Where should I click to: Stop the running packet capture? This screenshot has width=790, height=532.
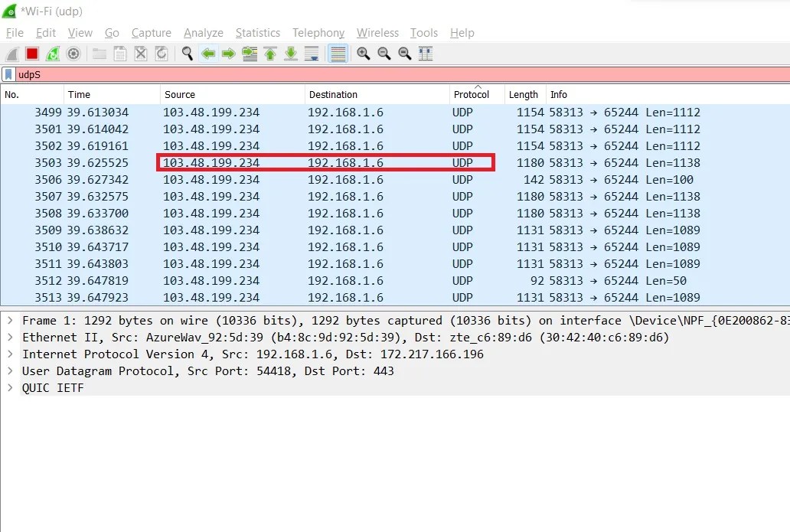tap(32, 54)
